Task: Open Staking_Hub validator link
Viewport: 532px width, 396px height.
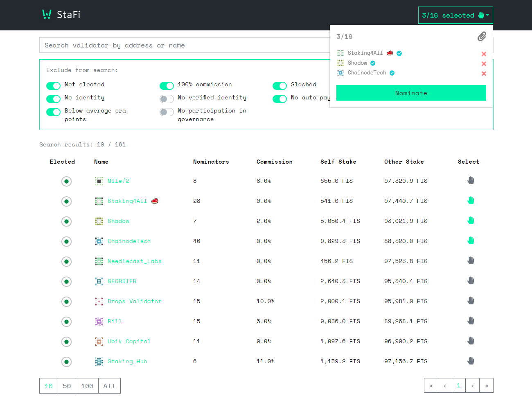Action: pos(127,361)
